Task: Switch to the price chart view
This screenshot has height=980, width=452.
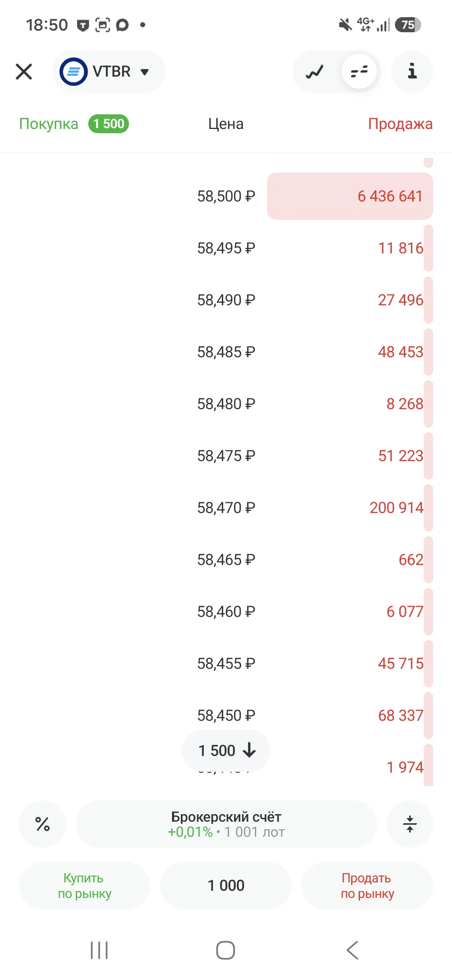Action: pos(315,72)
